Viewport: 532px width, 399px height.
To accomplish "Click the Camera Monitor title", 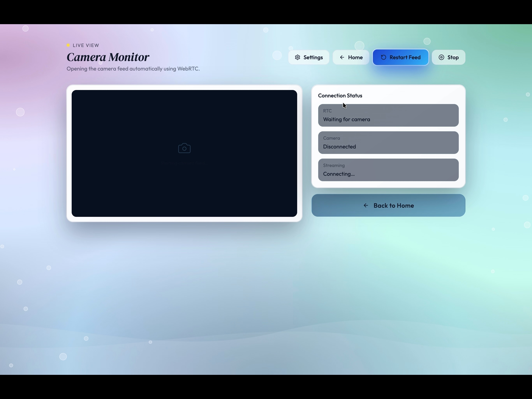I will coord(108,57).
